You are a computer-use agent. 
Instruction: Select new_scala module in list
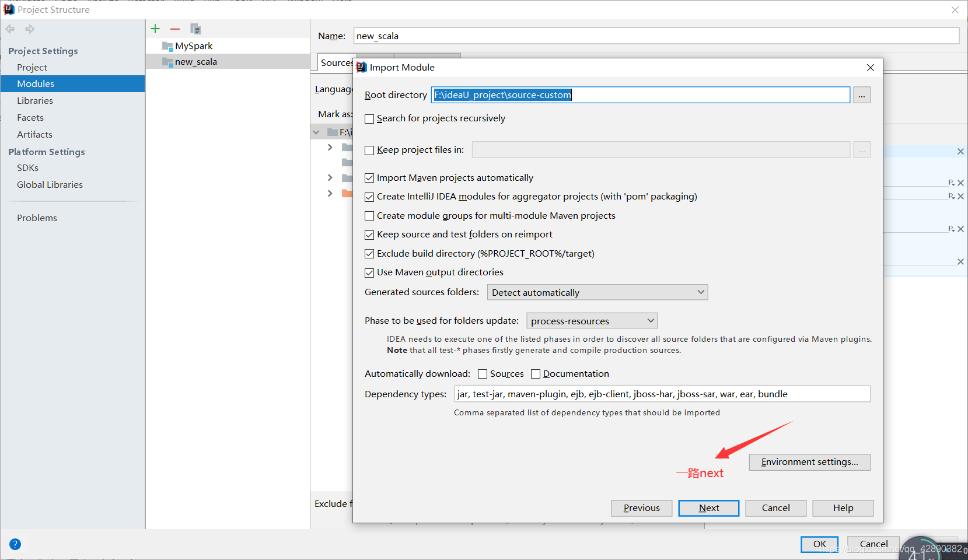[228, 62]
